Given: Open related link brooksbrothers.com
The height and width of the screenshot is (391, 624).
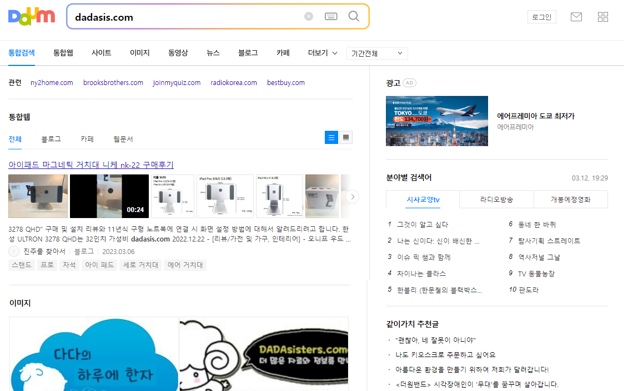Looking at the screenshot, I should (x=113, y=83).
